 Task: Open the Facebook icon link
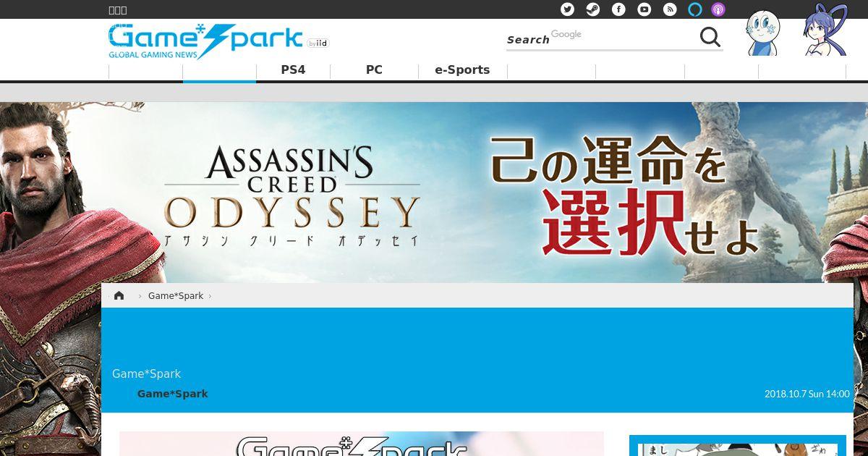click(618, 9)
